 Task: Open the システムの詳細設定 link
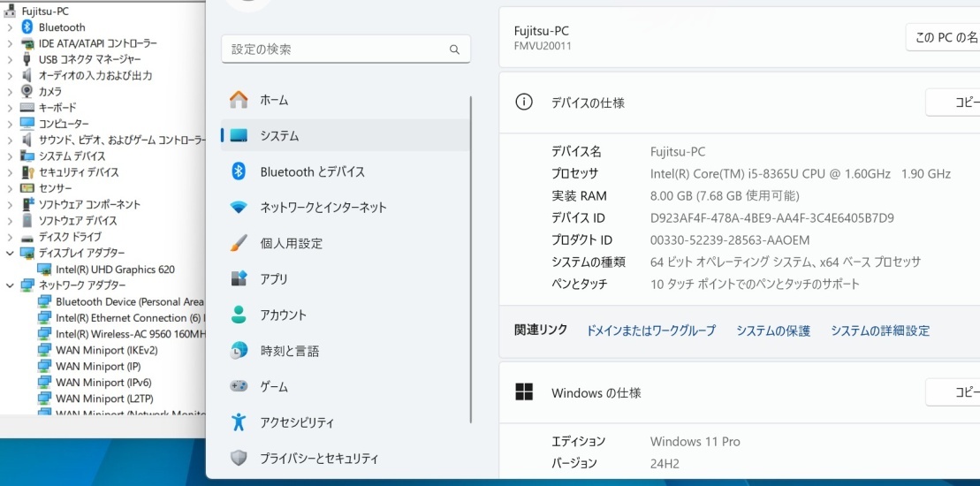point(880,331)
